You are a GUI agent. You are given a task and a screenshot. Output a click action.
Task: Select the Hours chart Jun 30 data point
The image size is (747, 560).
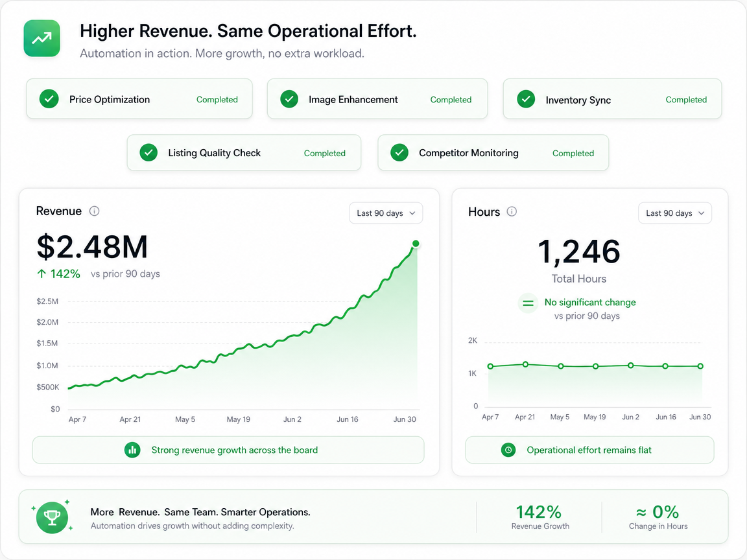coord(700,366)
